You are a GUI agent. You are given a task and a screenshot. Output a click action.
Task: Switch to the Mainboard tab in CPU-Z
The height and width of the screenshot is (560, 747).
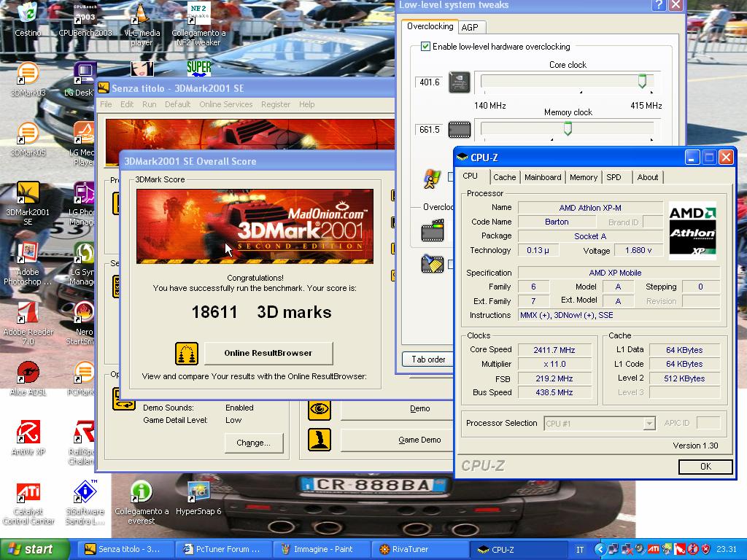tap(543, 177)
